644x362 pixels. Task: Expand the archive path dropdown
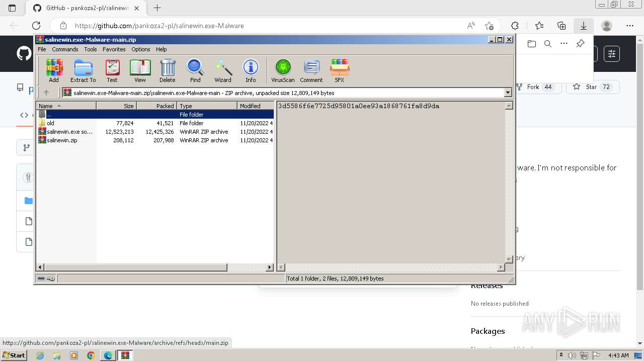click(x=508, y=93)
